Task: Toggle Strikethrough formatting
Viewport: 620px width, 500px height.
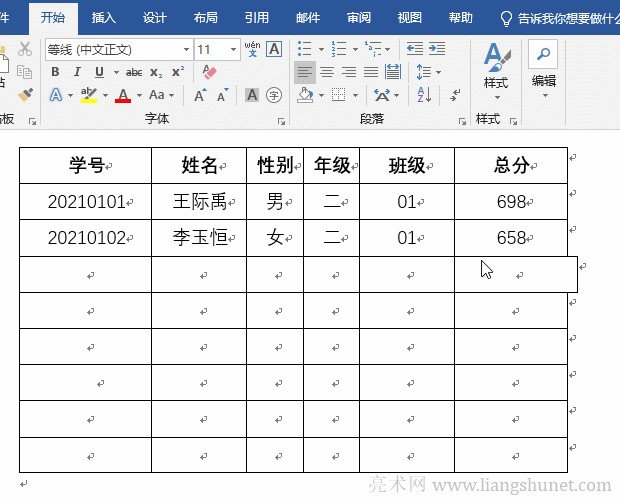Action: pyautogui.click(x=134, y=72)
